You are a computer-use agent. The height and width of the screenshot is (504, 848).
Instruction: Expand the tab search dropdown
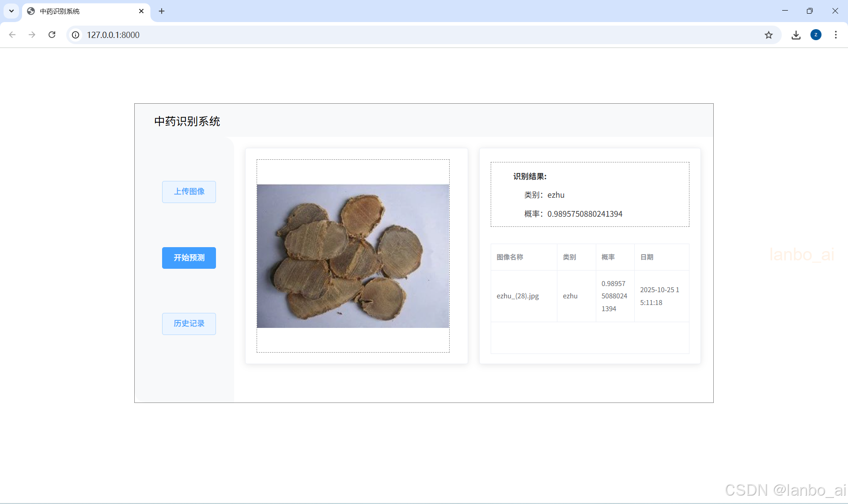click(x=11, y=11)
